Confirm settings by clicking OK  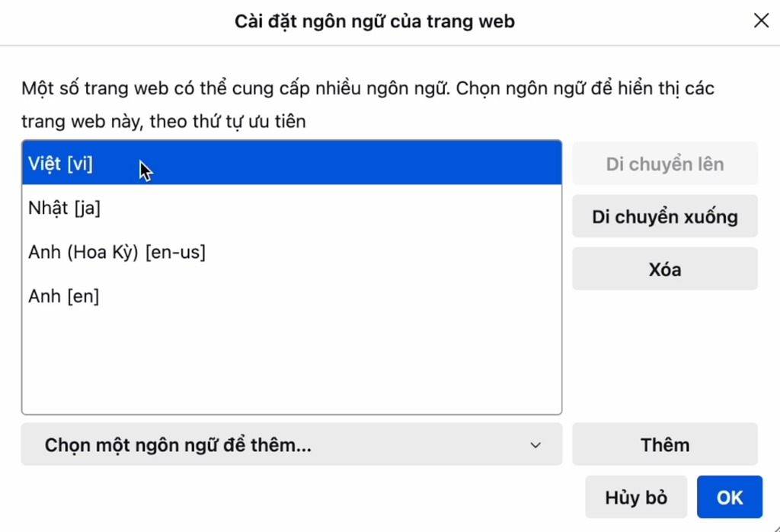point(730,496)
